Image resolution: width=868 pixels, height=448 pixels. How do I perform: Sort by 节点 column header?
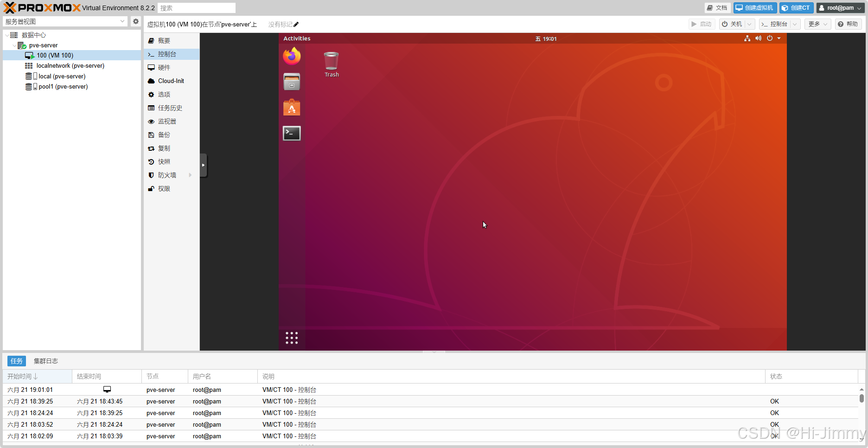pyautogui.click(x=165, y=376)
